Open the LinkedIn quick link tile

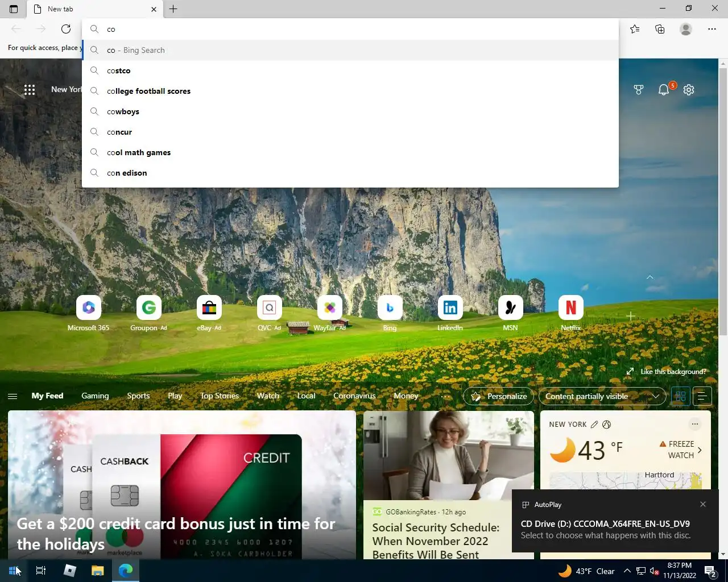click(450, 313)
